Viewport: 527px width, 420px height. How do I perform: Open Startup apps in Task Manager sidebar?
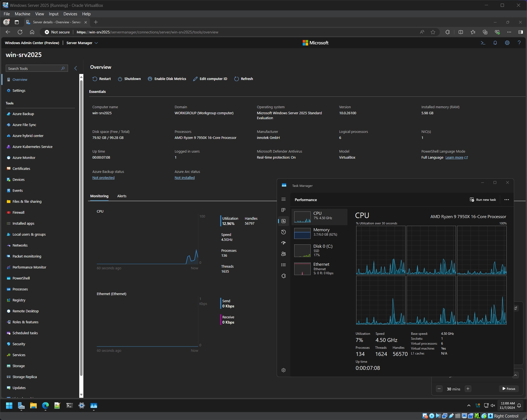(284, 243)
